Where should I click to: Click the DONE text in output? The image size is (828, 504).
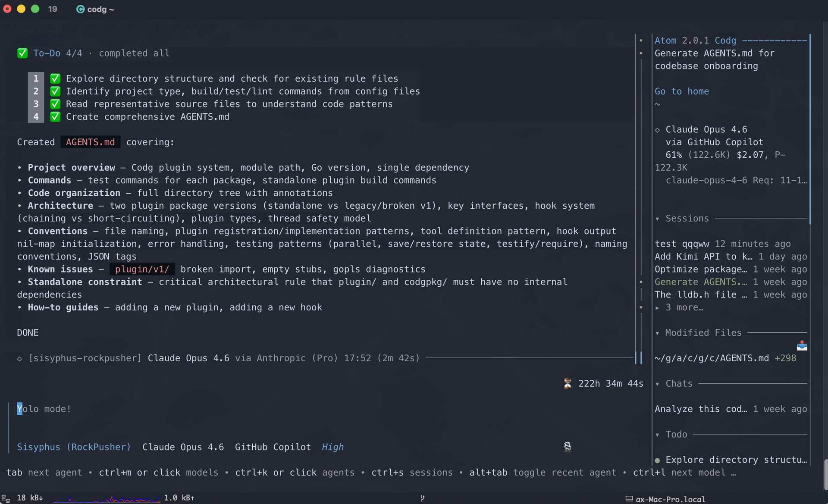click(28, 333)
